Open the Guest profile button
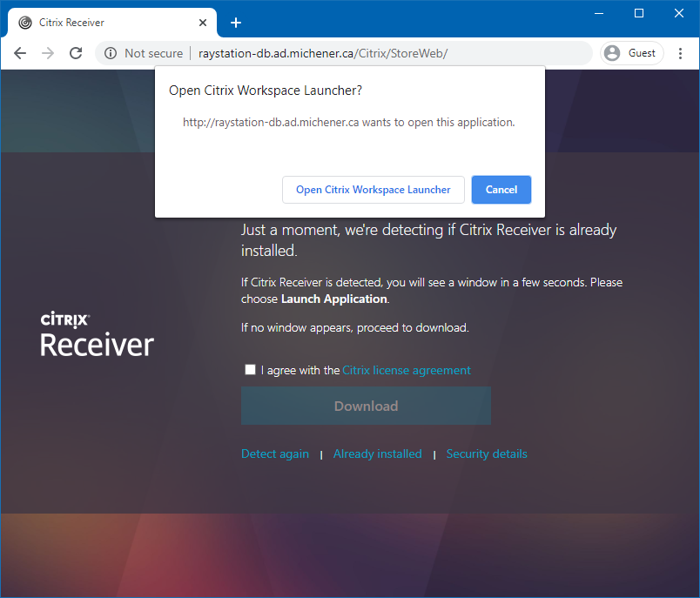This screenshot has height=598, width=700. (632, 53)
